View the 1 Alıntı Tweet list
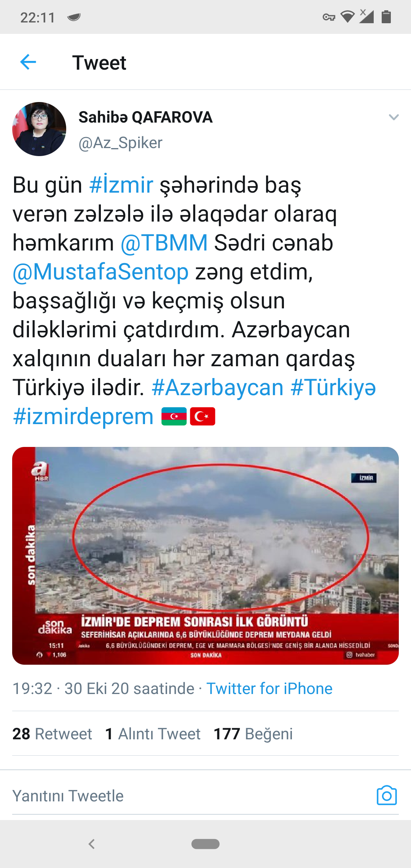411x868 pixels. click(x=153, y=734)
